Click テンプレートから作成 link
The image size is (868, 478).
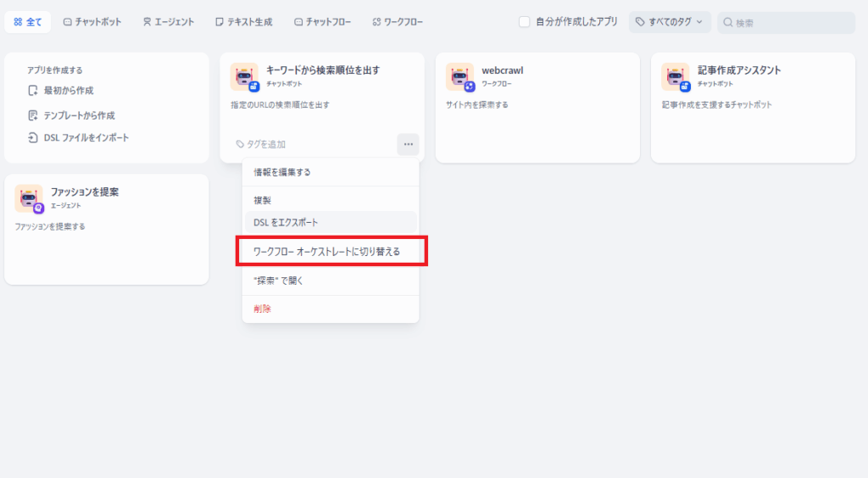[79, 115]
